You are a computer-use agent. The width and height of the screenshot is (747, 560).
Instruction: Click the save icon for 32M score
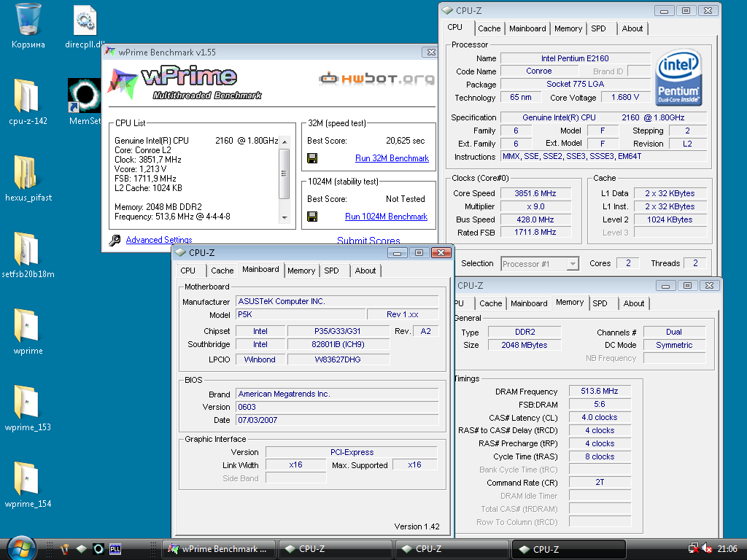312,158
